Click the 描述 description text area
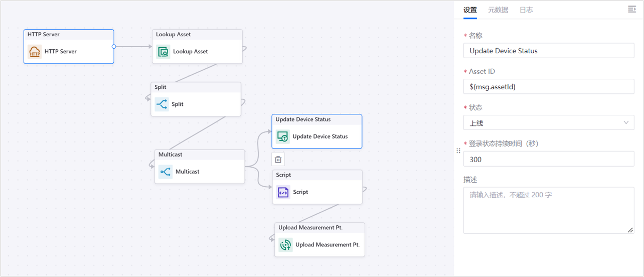The height and width of the screenshot is (277, 644). coord(548,210)
